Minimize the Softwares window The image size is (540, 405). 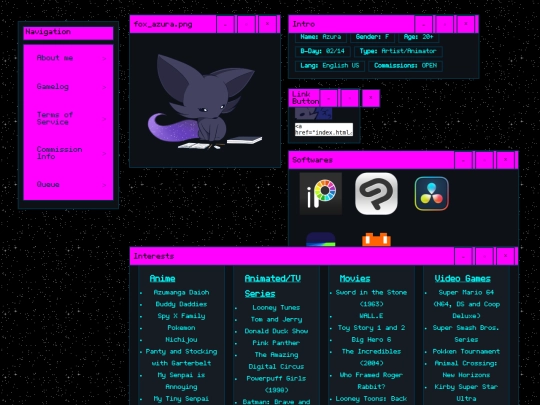tap(464, 160)
